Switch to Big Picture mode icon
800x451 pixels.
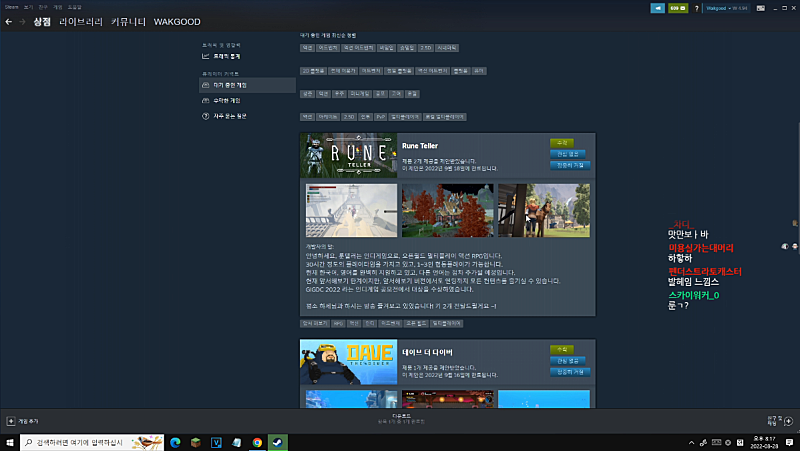click(x=760, y=8)
